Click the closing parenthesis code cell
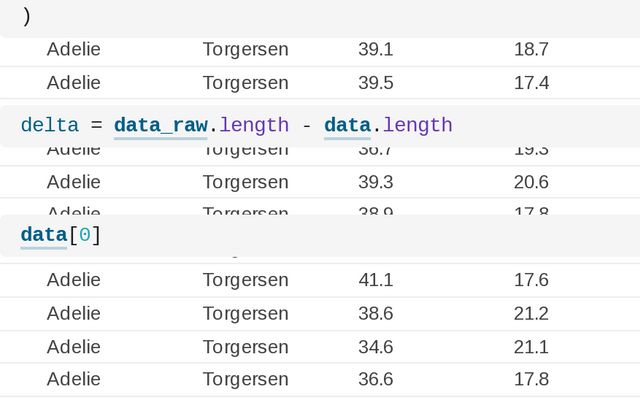 pyautogui.click(x=27, y=17)
